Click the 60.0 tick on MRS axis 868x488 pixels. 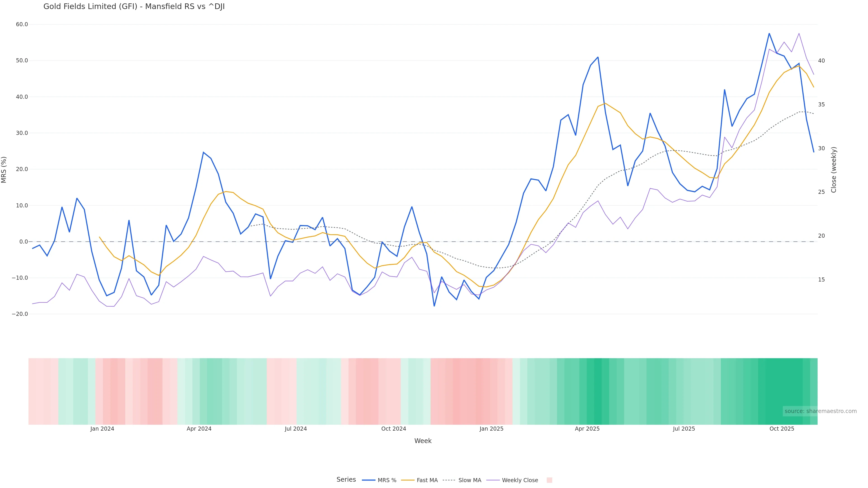[x=22, y=25]
